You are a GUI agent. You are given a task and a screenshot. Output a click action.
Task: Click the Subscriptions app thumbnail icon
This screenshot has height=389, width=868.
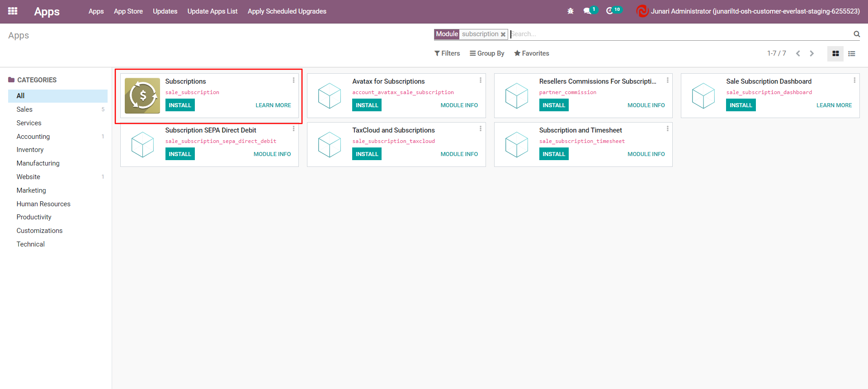pos(142,95)
